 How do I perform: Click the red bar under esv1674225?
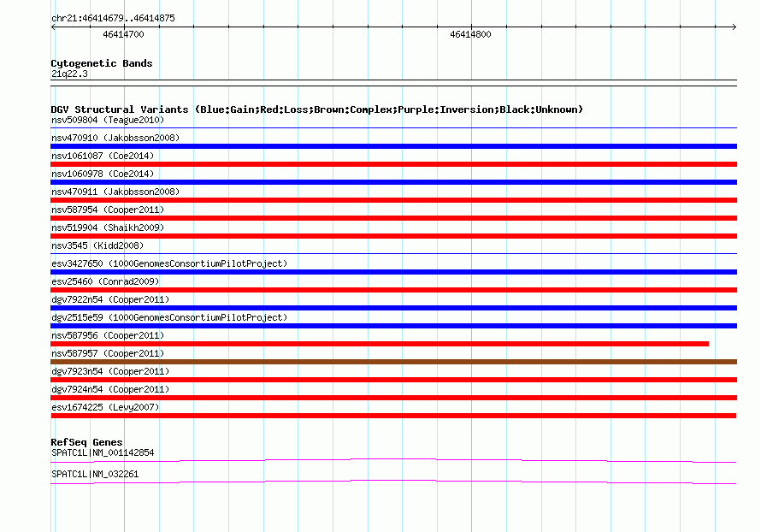393,416
